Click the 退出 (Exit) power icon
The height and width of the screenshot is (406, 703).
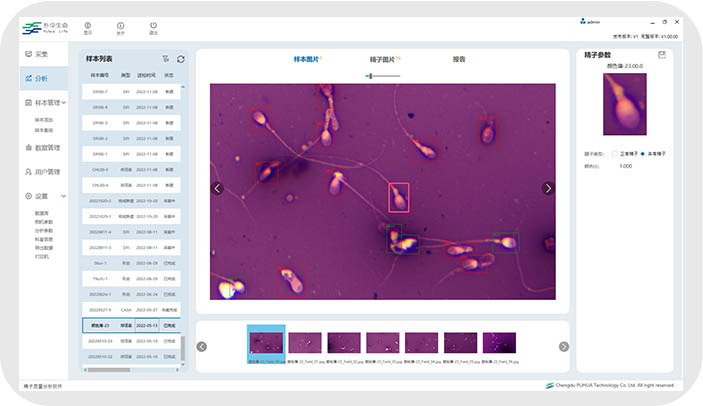point(153,25)
